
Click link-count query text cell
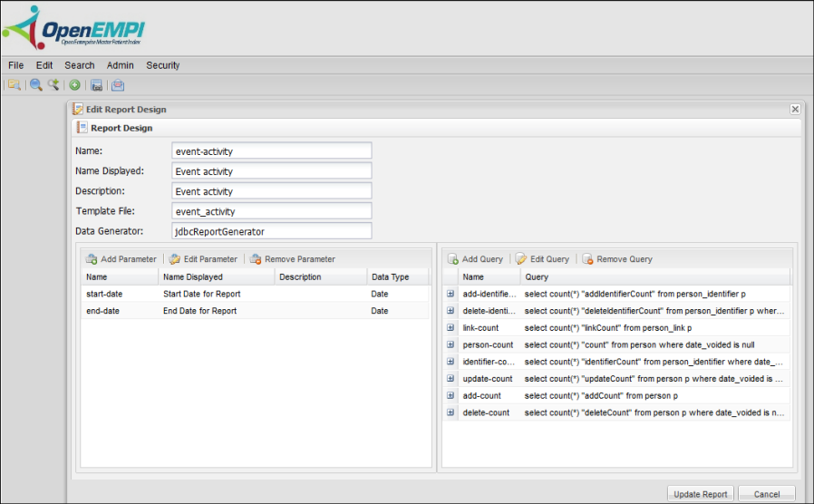coord(608,328)
